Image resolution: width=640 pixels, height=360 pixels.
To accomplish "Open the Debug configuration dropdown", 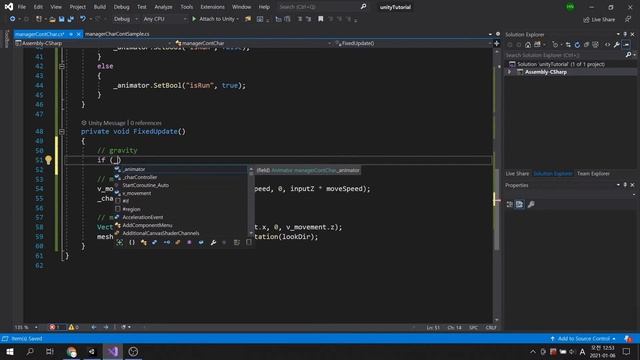I will pos(125,19).
